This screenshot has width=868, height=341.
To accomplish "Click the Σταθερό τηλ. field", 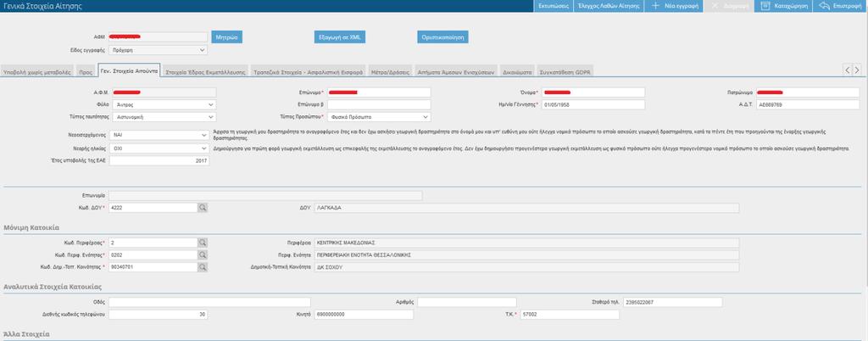I will click(x=672, y=302).
